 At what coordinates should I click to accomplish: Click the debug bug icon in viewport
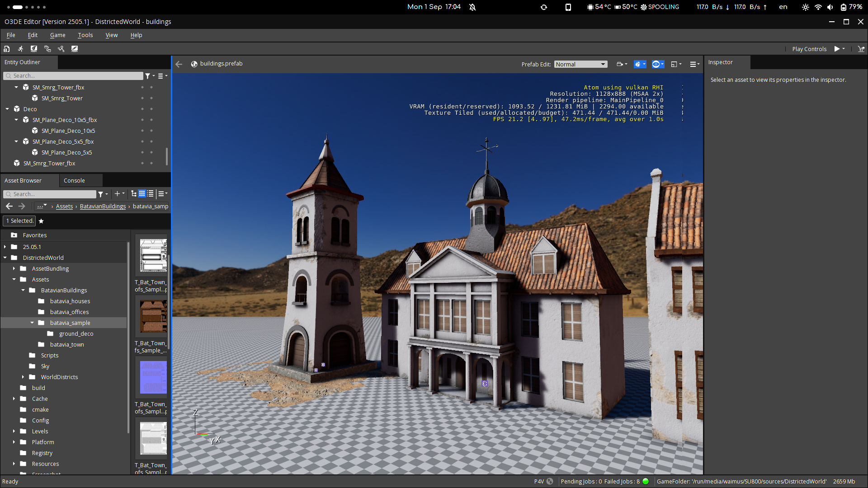(638, 64)
